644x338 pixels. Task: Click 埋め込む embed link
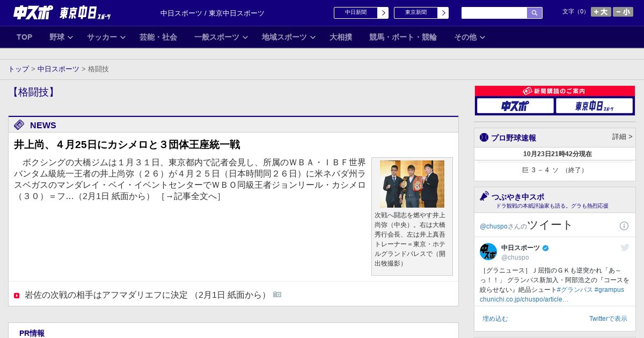tap(495, 319)
